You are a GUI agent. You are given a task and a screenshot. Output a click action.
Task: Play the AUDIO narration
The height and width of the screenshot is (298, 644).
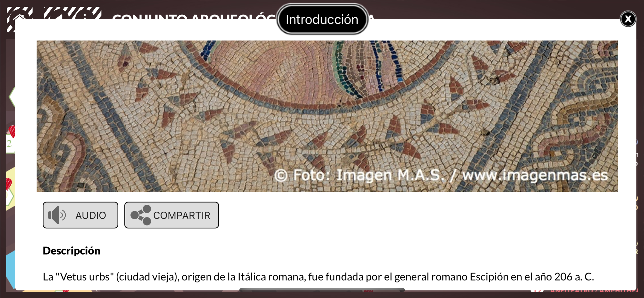(80, 215)
